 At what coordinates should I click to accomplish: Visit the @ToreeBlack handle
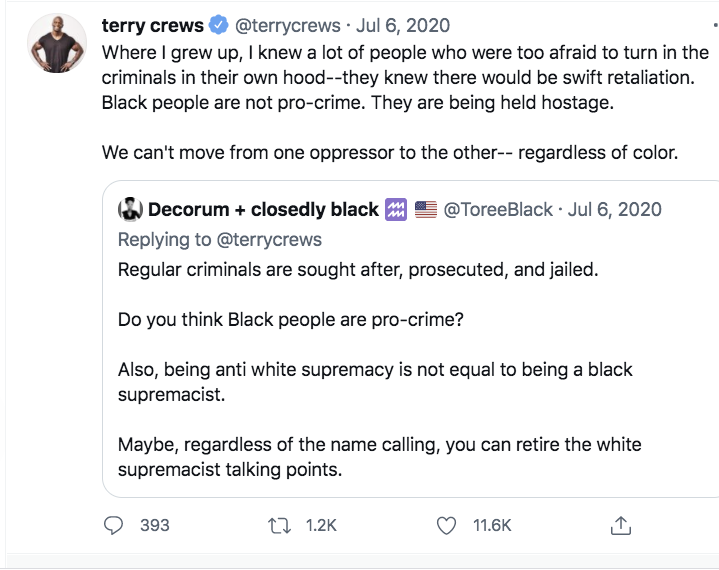497,210
